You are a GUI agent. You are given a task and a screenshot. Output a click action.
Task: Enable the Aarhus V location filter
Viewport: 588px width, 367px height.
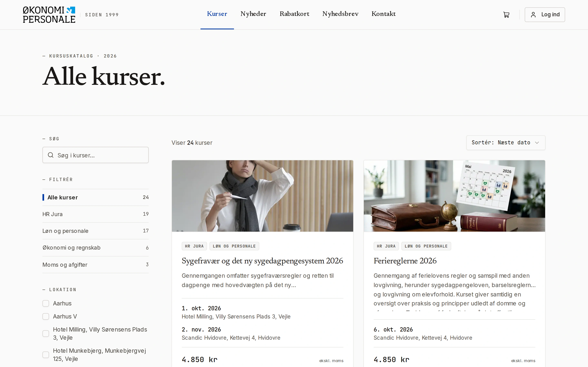(46, 316)
